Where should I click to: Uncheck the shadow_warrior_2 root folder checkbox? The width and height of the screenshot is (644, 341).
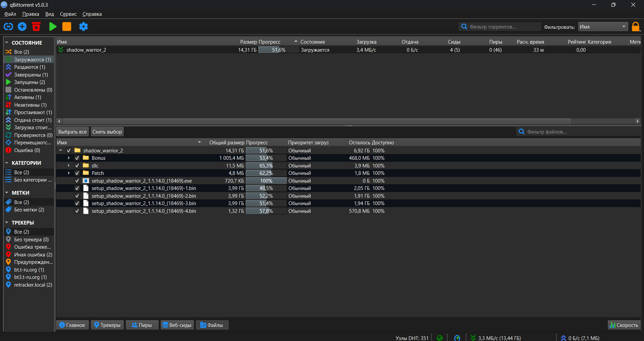pos(69,150)
